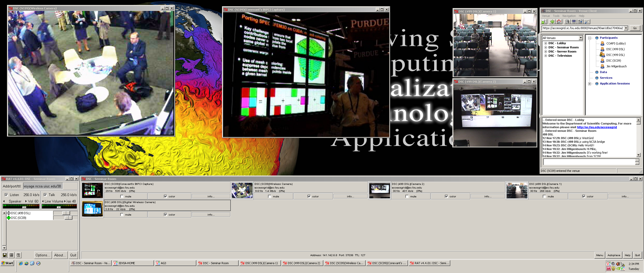Click the monitor display icon in Venue Client toolbar

point(574,22)
